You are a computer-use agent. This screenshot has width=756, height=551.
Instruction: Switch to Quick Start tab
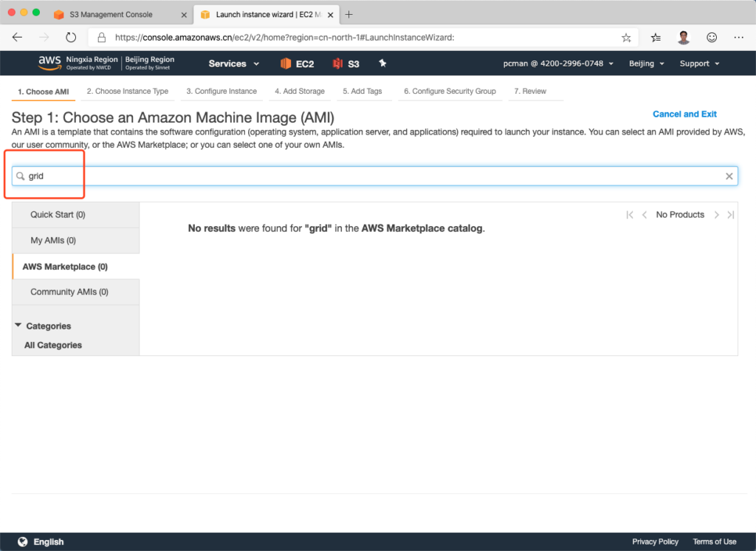coord(58,214)
